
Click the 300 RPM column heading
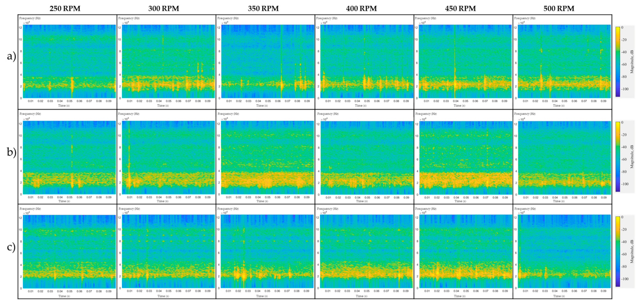164,8
